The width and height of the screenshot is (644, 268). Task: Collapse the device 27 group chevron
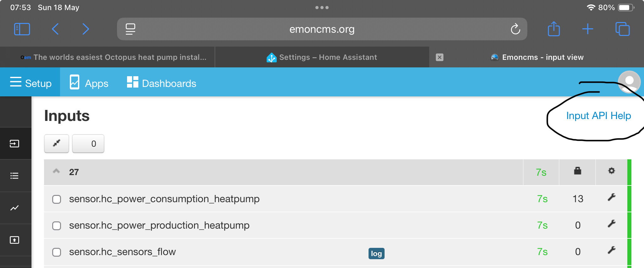pyautogui.click(x=56, y=171)
